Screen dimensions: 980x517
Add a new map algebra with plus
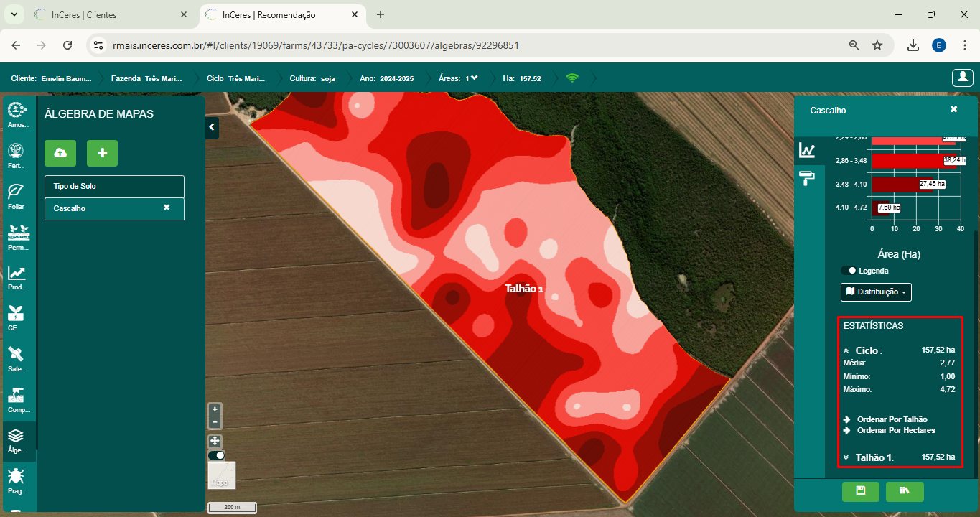point(102,153)
